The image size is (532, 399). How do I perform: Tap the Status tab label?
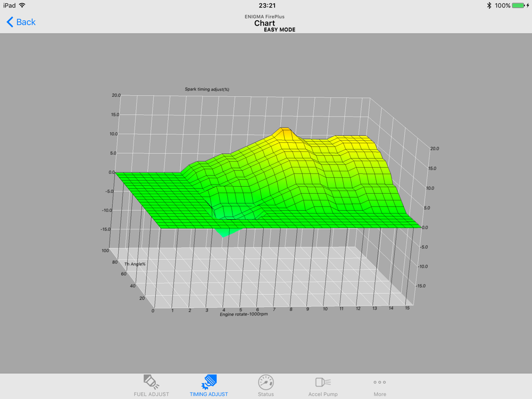point(265,394)
